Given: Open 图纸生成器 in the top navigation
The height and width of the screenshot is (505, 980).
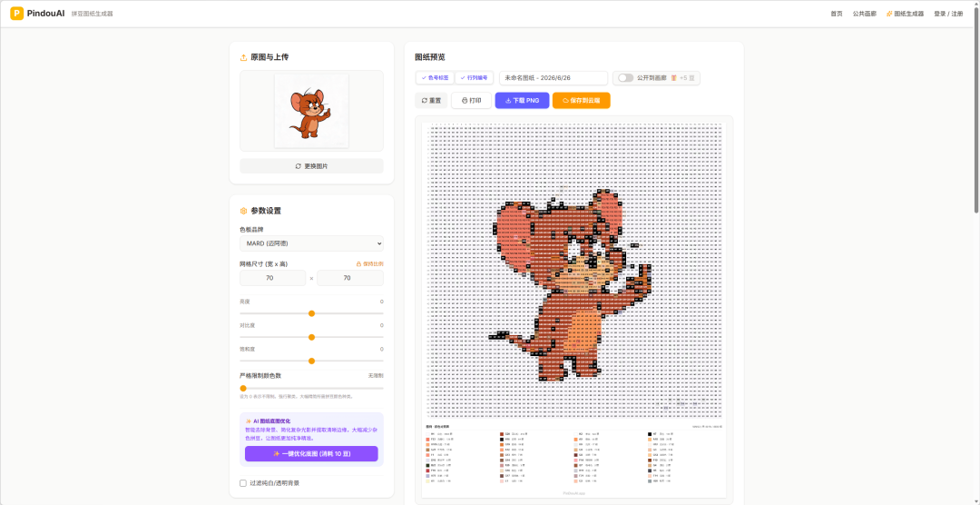Looking at the screenshot, I should click(x=905, y=14).
